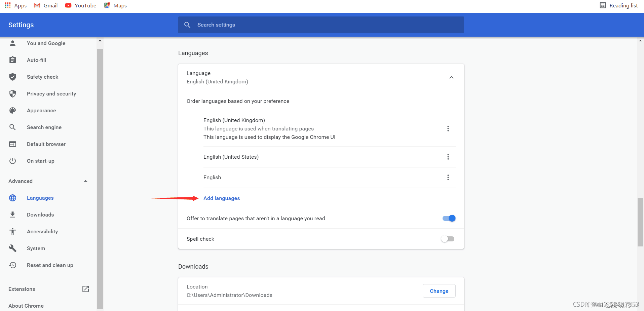Click the Search settings field
Image resolution: width=644 pixels, height=311 pixels.
tap(321, 25)
